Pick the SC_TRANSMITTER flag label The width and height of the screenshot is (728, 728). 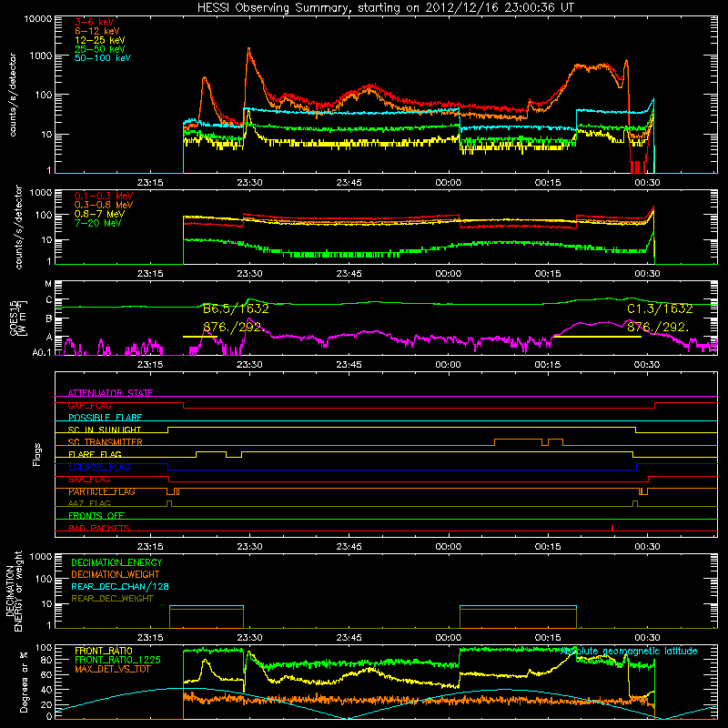pyautogui.click(x=106, y=442)
